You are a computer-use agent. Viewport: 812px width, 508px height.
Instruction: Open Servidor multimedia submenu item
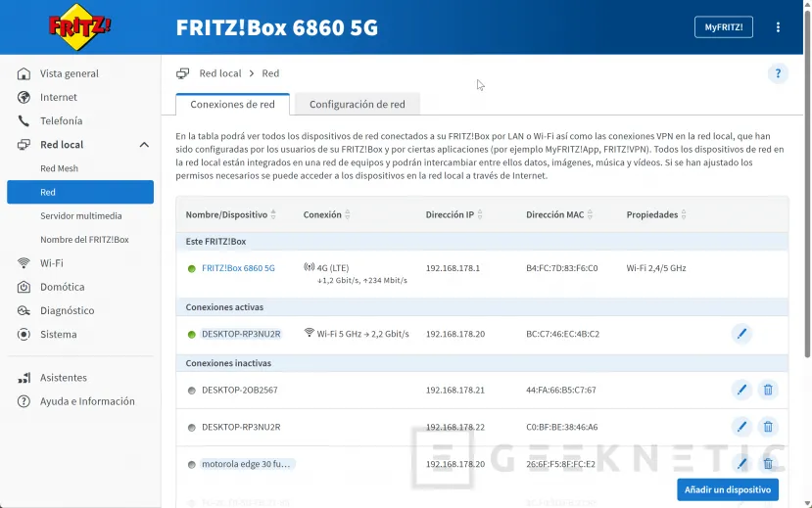click(80, 216)
